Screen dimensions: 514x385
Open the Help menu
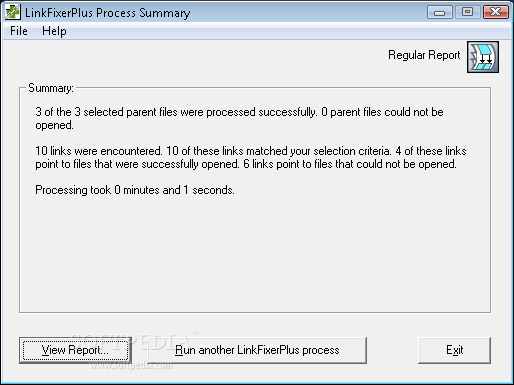point(54,31)
